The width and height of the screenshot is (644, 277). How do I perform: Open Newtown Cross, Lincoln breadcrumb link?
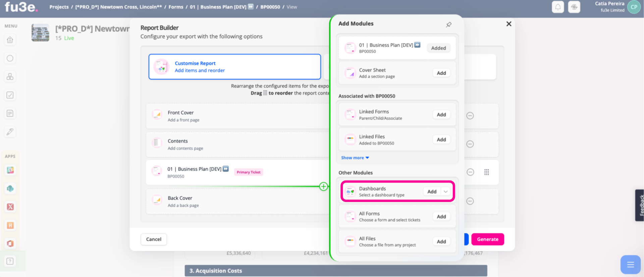coord(118,7)
